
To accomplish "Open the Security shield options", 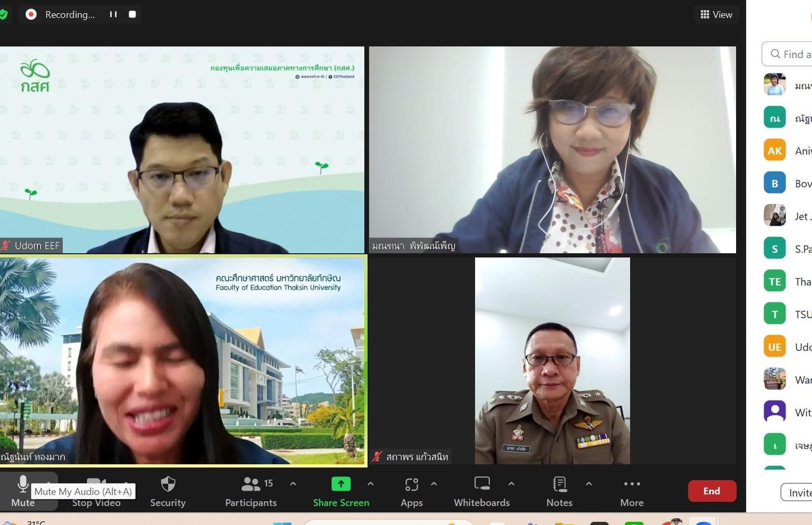I will pos(168,491).
